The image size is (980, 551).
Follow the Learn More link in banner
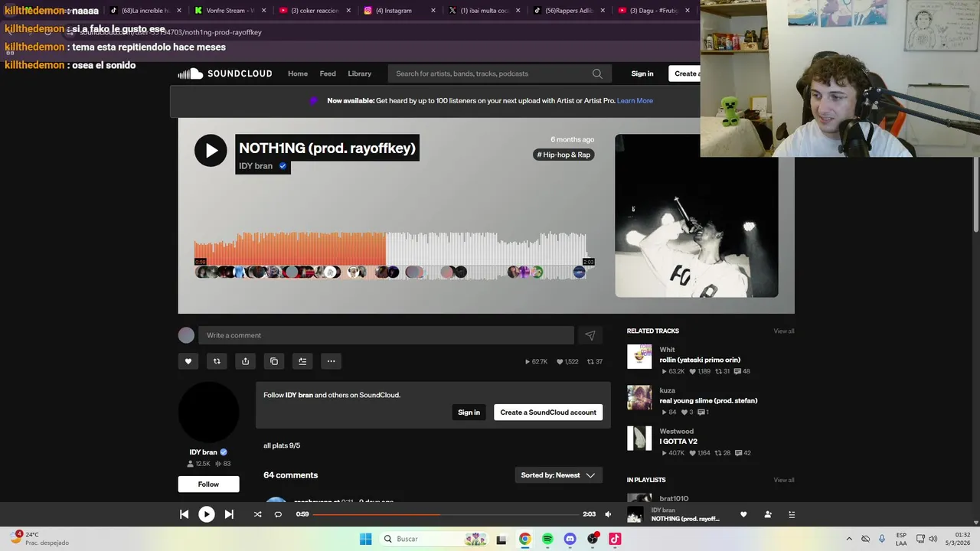tap(635, 100)
